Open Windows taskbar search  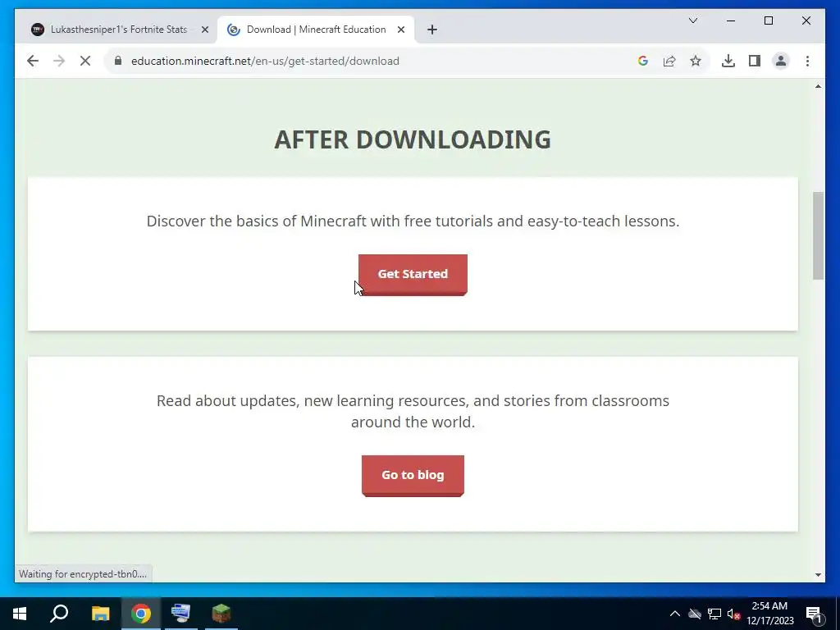pos(59,614)
